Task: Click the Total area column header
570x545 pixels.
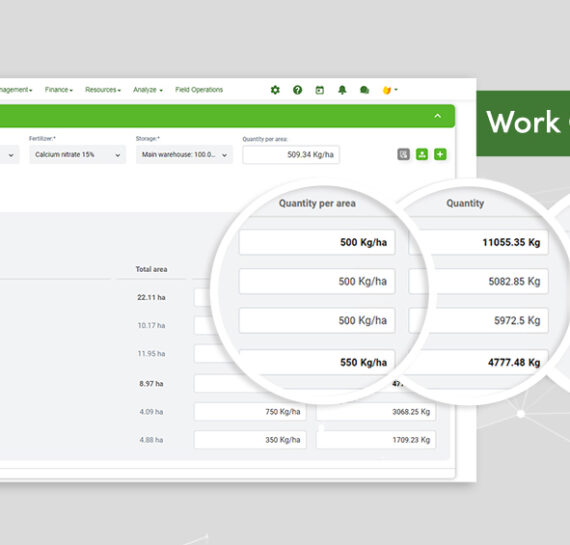Action: click(151, 269)
